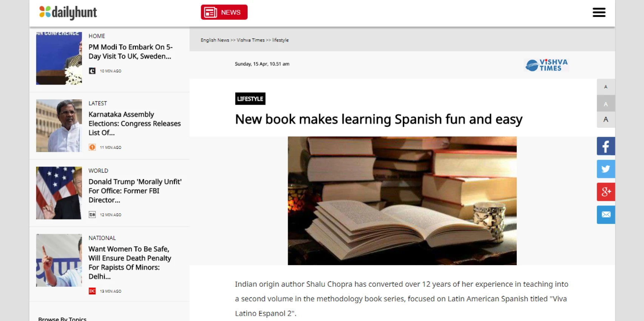Select the smallest font size A

[x=605, y=87]
